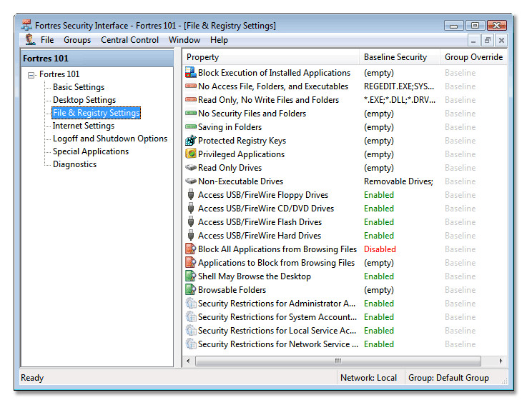The height and width of the screenshot is (410, 532).
Task: Click the horizontal scrollbar left arrow
Action: point(189,361)
